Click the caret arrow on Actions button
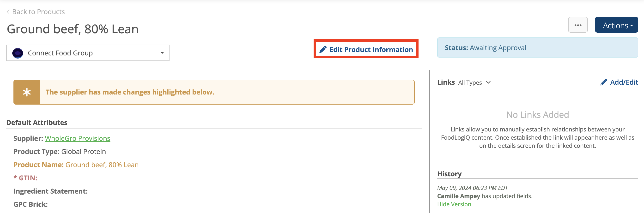 coord(632,25)
